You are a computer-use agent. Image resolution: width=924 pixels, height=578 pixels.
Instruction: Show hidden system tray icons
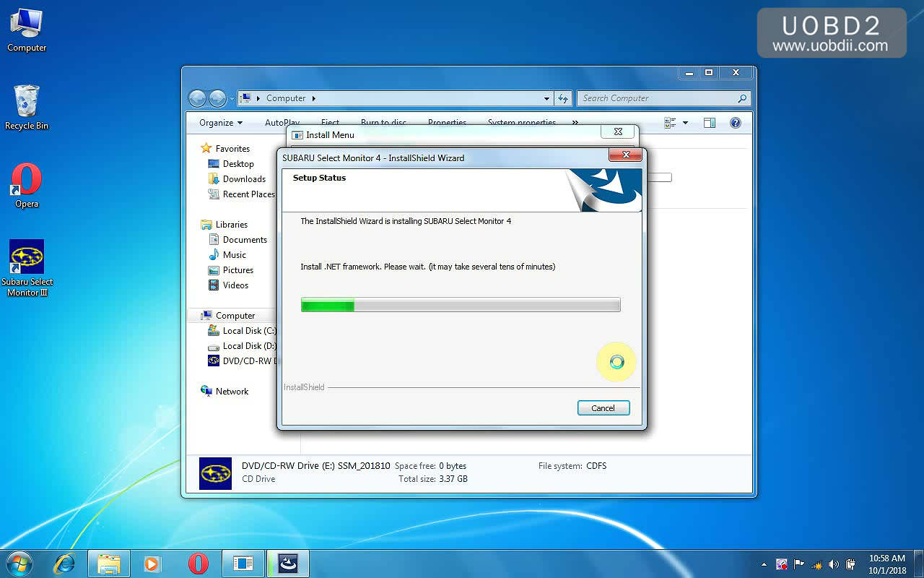pos(764,564)
